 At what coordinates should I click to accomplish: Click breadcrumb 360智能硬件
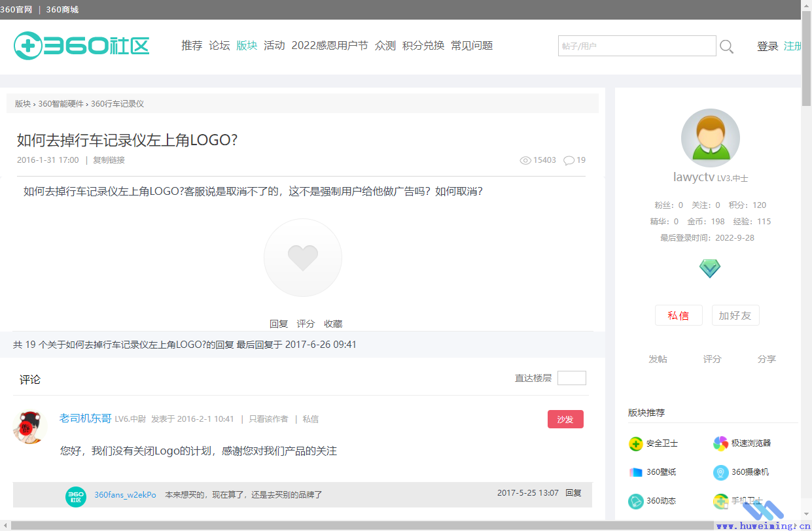pyautogui.click(x=61, y=104)
